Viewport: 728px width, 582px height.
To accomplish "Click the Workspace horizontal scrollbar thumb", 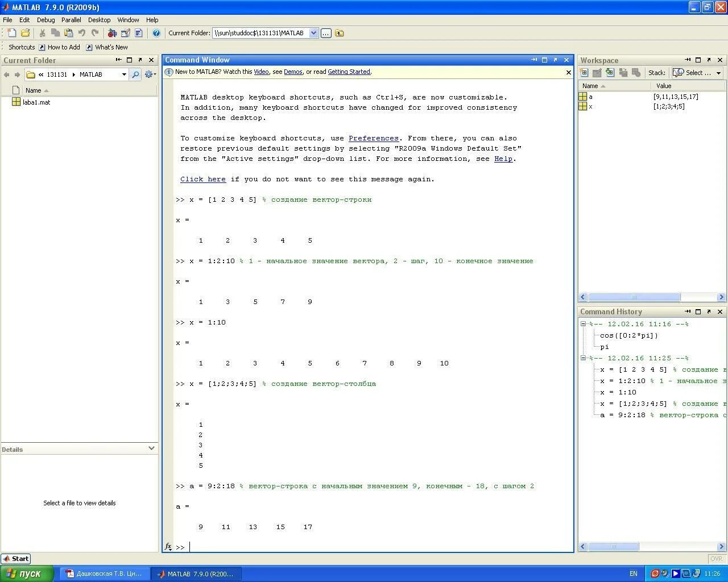I will (x=634, y=297).
